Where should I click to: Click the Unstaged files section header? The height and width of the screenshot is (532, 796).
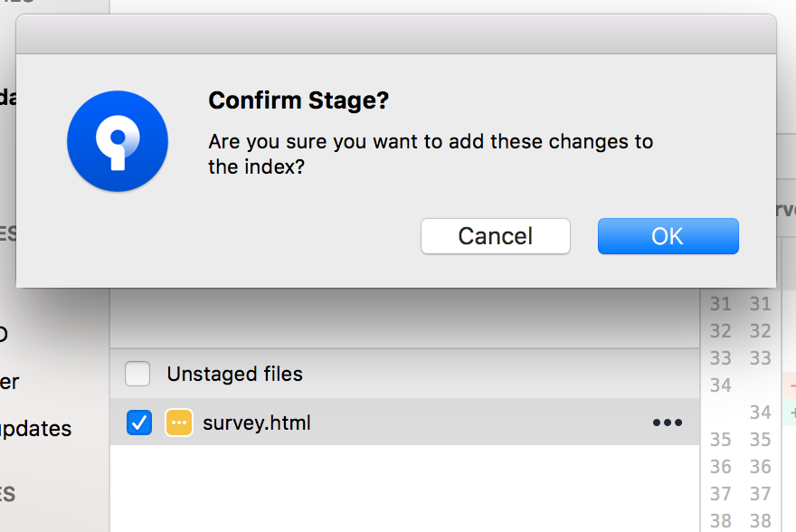233,374
